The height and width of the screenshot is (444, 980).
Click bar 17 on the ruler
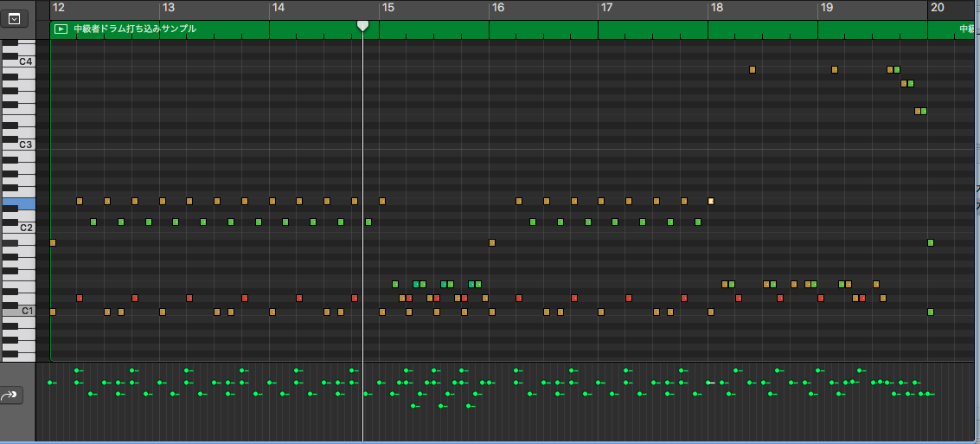pos(607,8)
